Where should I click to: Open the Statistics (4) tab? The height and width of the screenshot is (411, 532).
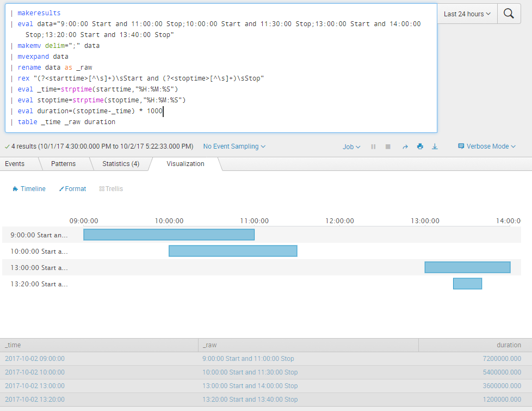click(x=120, y=163)
